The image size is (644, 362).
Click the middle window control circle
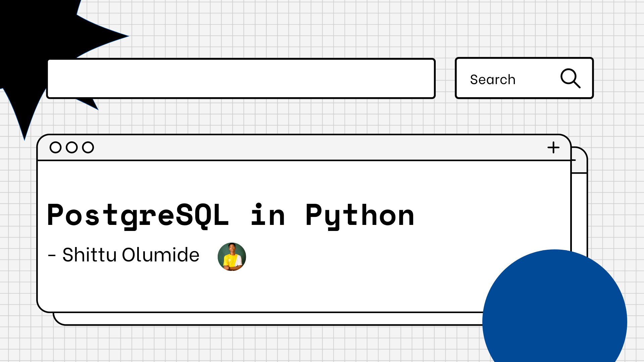(71, 147)
